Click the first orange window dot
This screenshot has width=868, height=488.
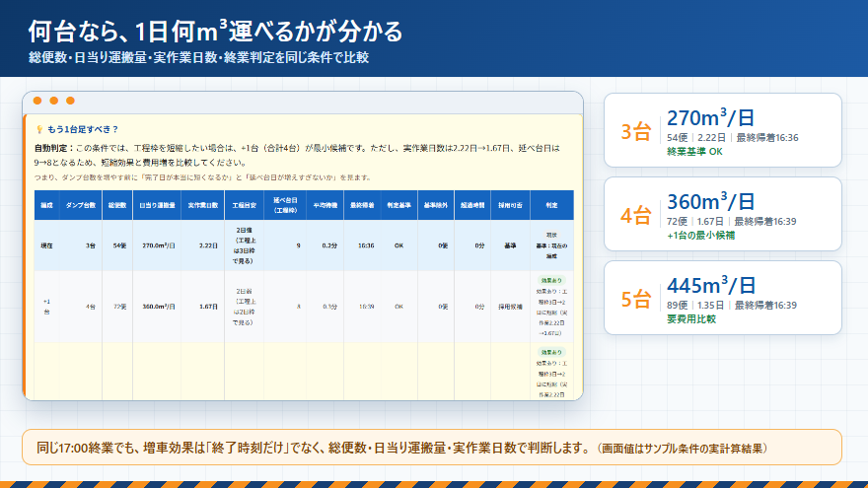(37, 101)
